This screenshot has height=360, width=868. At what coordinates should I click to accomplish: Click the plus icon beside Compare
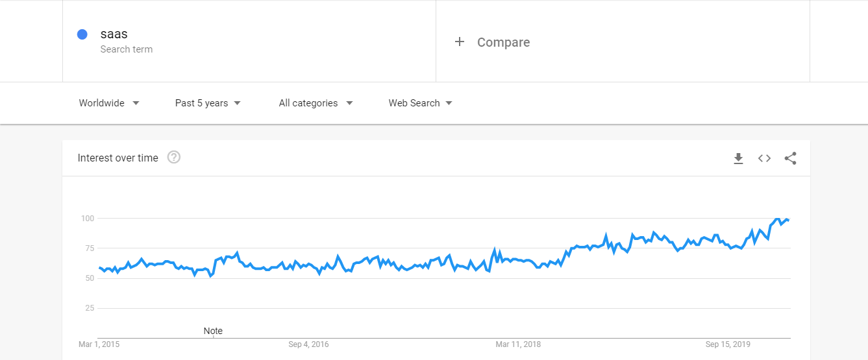pyautogui.click(x=460, y=42)
